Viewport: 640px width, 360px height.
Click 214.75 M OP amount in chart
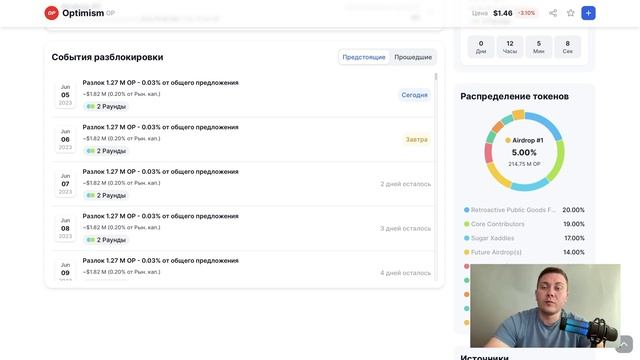pyautogui.click(x=524, y=164)
